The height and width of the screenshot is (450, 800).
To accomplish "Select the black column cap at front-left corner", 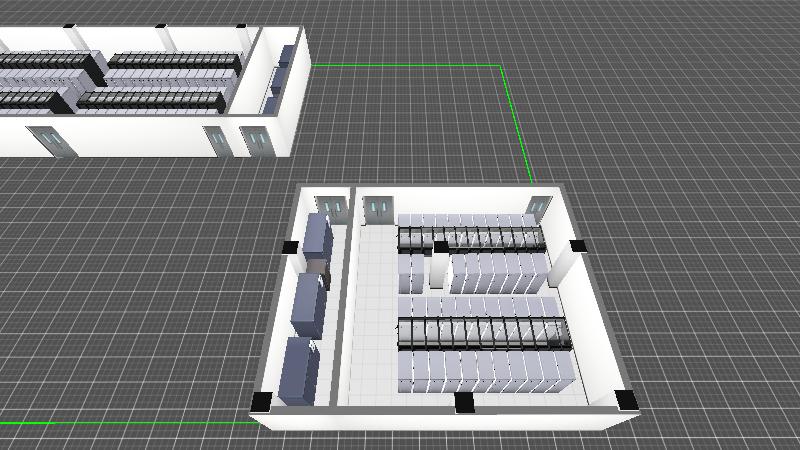I will 261,401.
